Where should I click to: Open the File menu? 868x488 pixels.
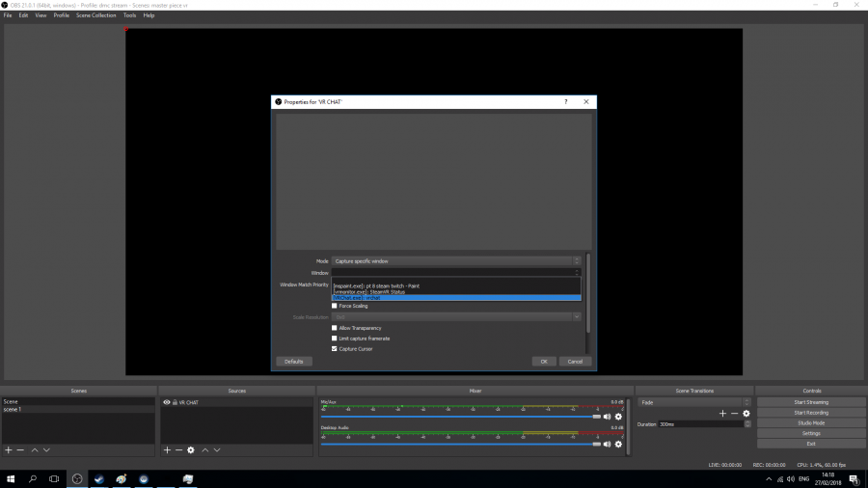[x=8, y=15]
